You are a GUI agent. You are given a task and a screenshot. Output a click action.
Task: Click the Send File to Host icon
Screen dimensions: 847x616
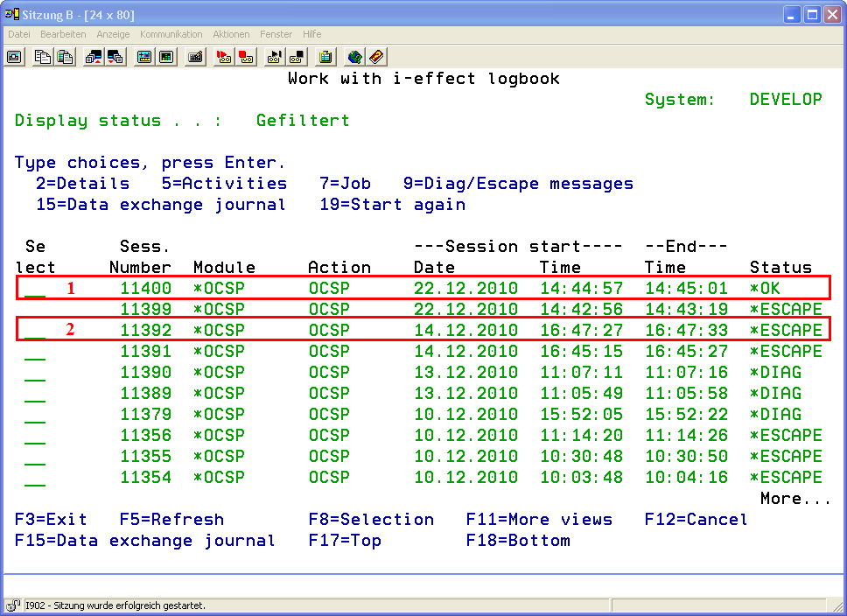pyautogui.click(x=94, y=57)
